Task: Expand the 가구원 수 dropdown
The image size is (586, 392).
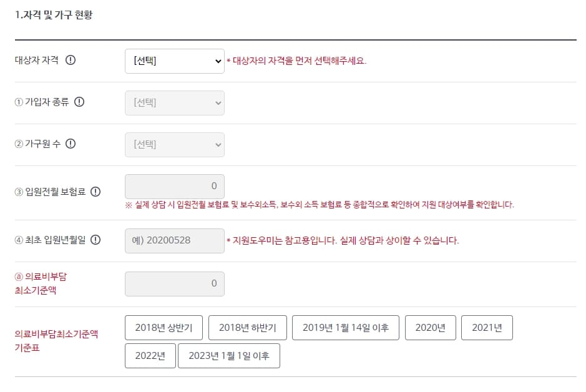Action: coord(174,144)
